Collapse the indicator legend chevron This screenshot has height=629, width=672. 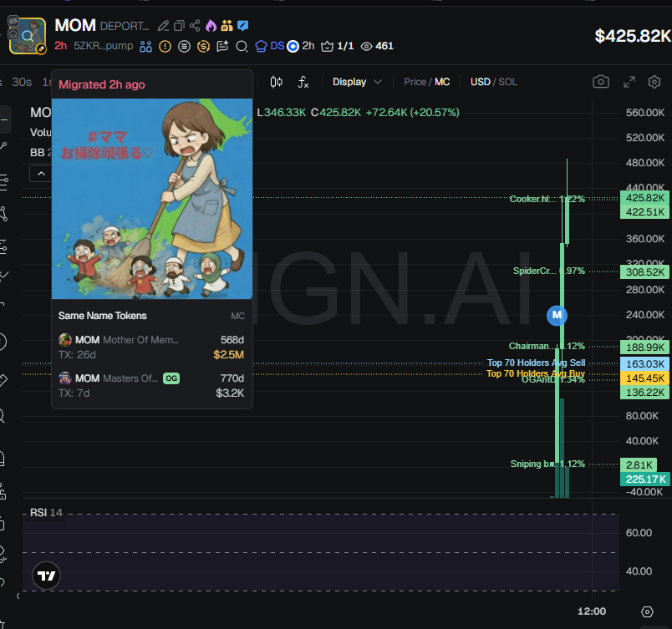coord(41,174)
